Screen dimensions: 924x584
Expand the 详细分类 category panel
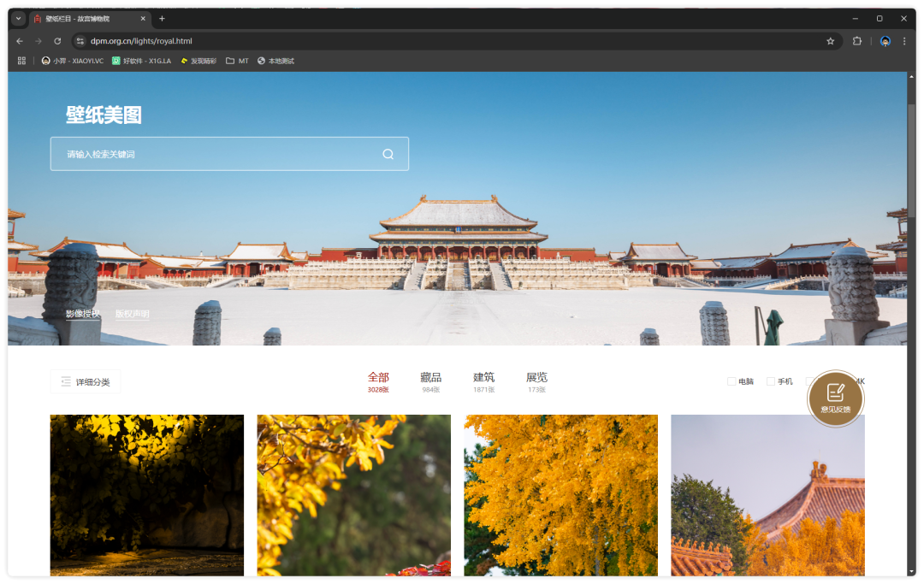[x=86, y=382]
